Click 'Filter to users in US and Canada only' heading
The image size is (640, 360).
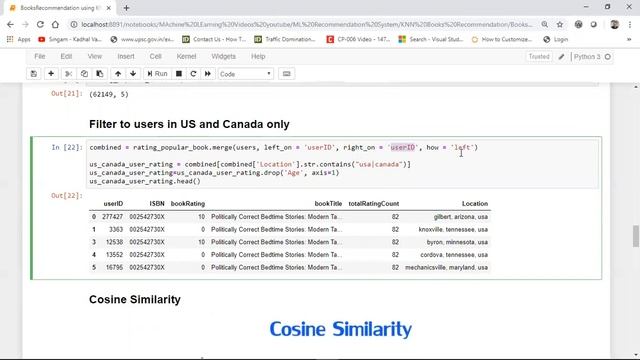pyautogui.click(x=189, y=124)
